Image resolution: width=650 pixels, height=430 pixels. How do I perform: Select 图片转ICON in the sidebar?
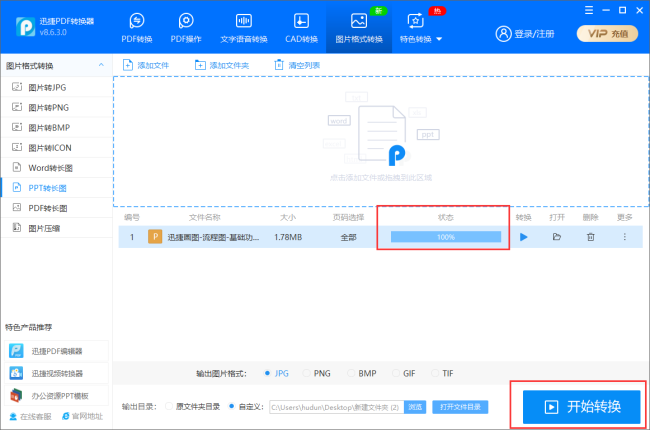(x=57, y=148)
